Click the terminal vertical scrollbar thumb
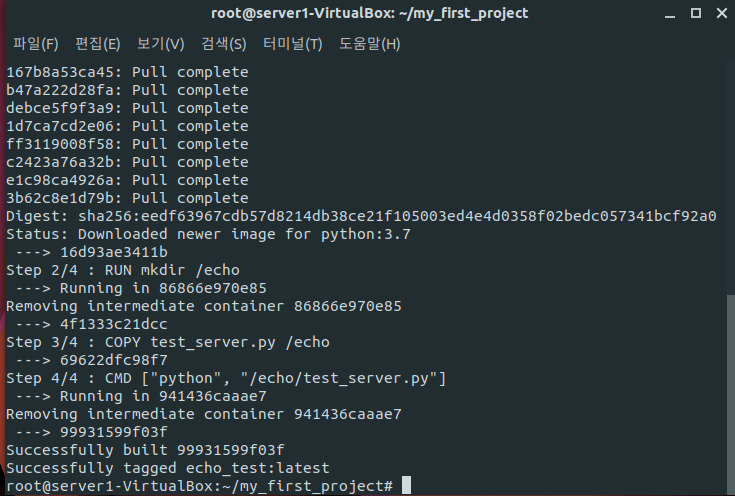This screenshot has width=735, height=496. pos(730,394)
